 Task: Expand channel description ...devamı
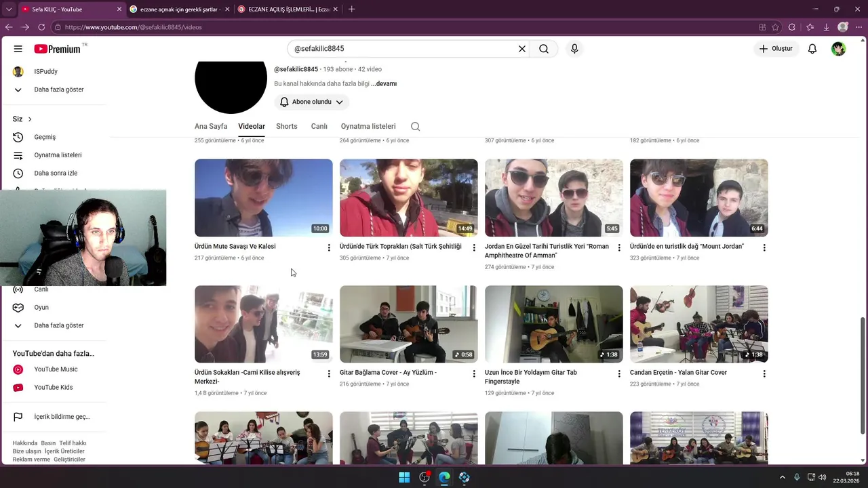pos(384,84)
